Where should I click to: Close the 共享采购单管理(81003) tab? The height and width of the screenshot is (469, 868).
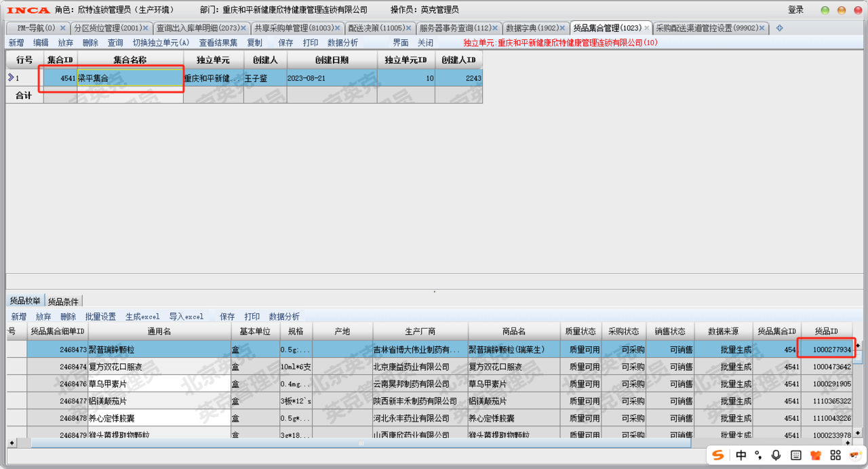click(338, 28)
